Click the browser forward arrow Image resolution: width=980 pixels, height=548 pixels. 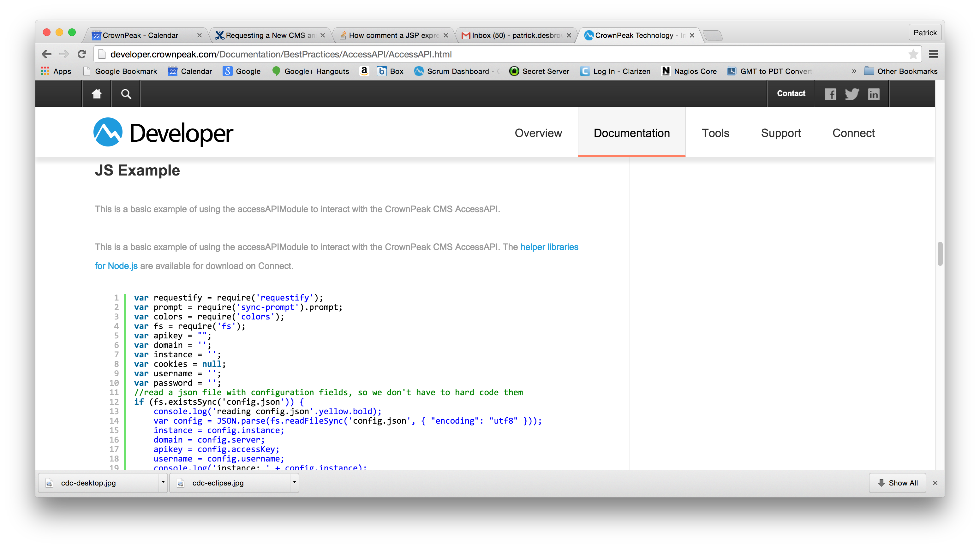coord(64,54)
